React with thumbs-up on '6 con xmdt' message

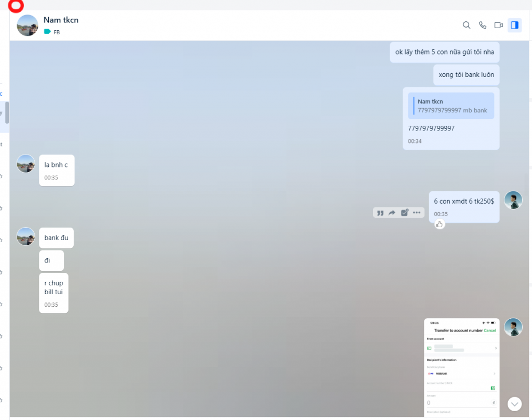[440, 224]
